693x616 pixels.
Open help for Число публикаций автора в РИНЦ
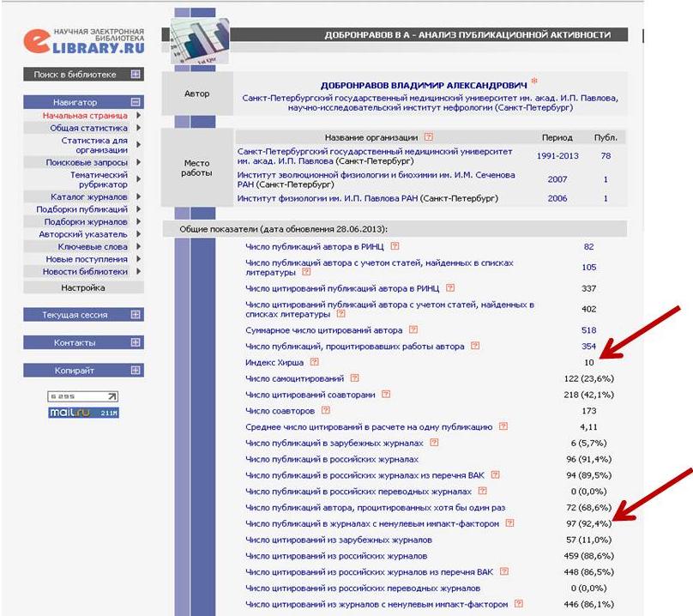(x=395, y=246)
